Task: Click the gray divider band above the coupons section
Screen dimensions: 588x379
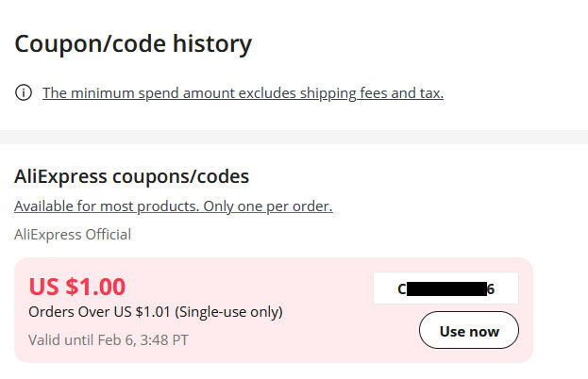Action: [294, 137]
